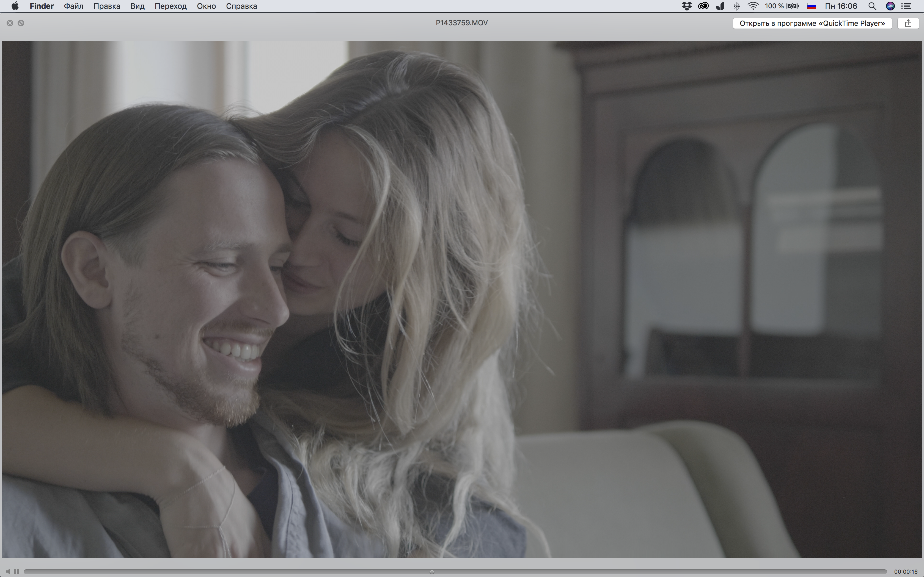Open the Переход menu
The image size is (924, 577).
170,6
